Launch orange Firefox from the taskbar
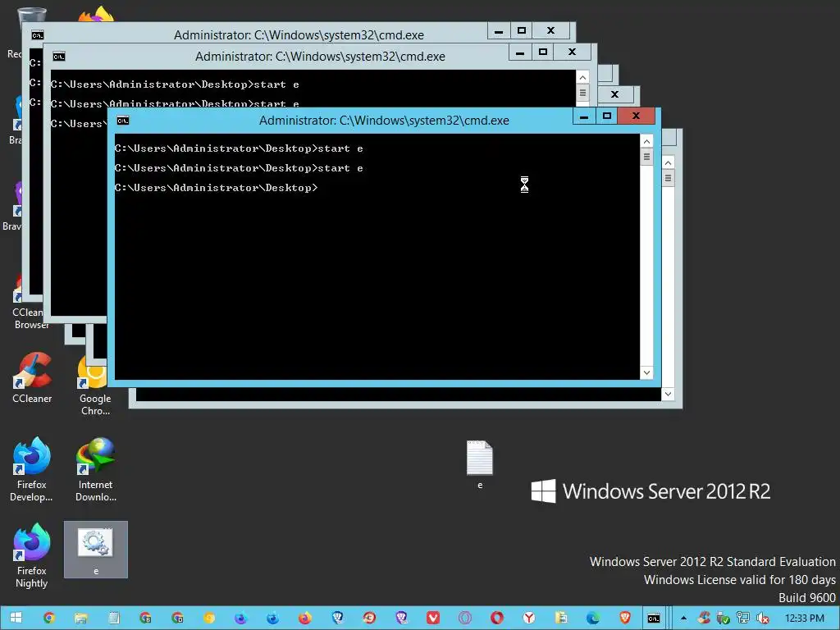This screenshot has height=630, width=840. coord(305,619)
